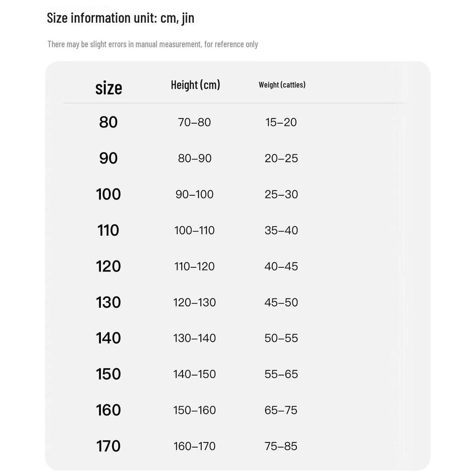Pick the bold size 160 row label

pos(108,410)
